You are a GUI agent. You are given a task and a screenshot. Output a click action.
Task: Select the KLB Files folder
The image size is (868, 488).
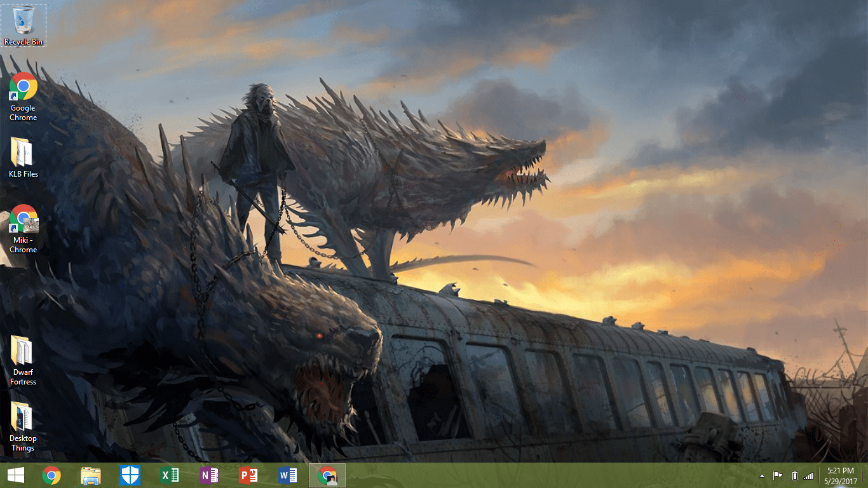coord(24,157)
